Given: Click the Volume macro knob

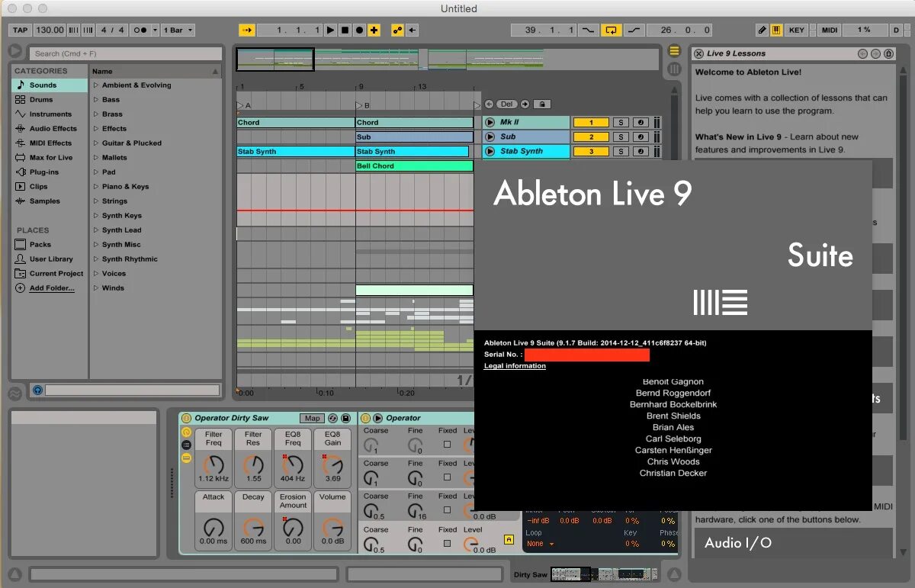Looking at the screenshot, I should [332, 527].
